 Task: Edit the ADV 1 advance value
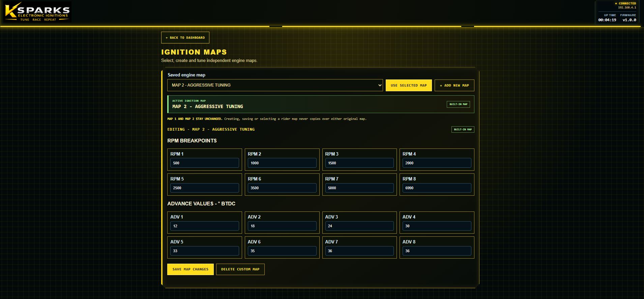pos(205,226)
